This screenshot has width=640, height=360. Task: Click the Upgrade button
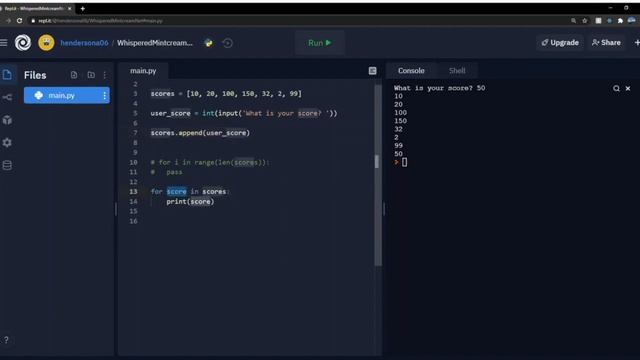coord(560,42)
